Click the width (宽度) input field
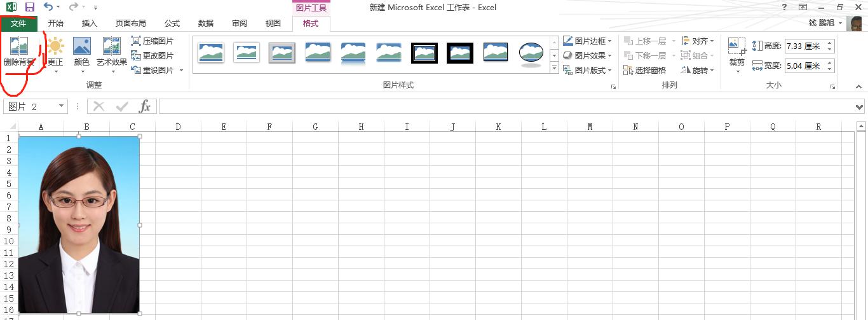 805,66
